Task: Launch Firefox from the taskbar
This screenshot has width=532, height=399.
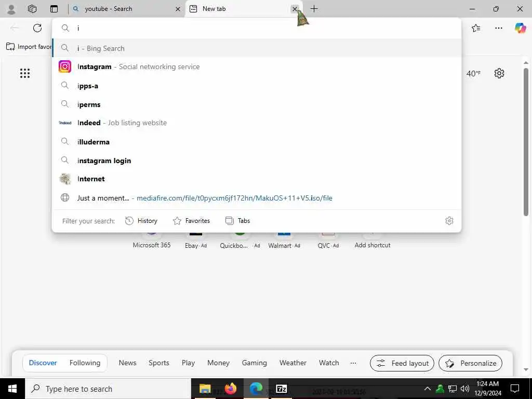Action: 230,389
